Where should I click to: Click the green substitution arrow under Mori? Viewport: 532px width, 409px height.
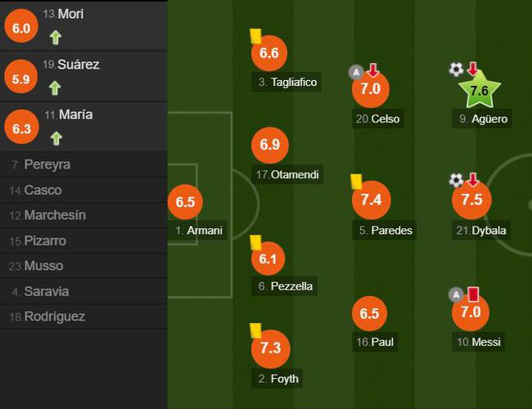click(55, 37)
